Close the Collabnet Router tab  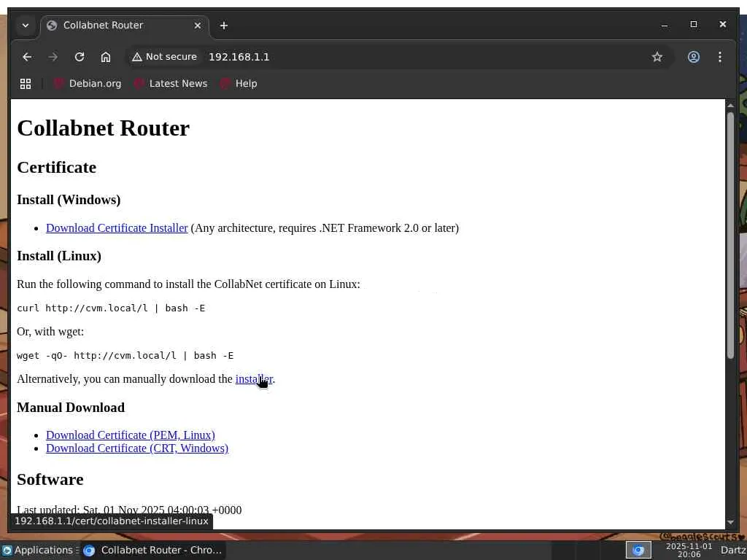click(198, 26)
